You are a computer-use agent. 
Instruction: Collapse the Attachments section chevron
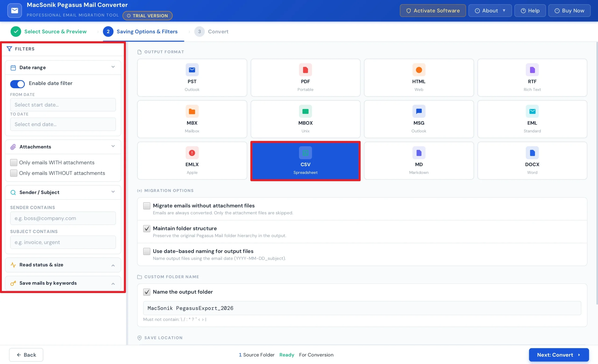tap(113, 146)
